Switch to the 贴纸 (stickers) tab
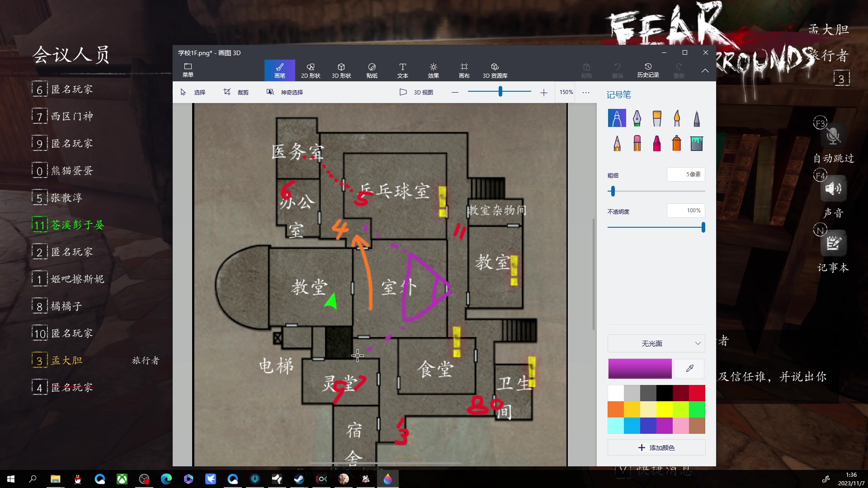The height and width of the screenshot is (488, 868). coord(372,70)
